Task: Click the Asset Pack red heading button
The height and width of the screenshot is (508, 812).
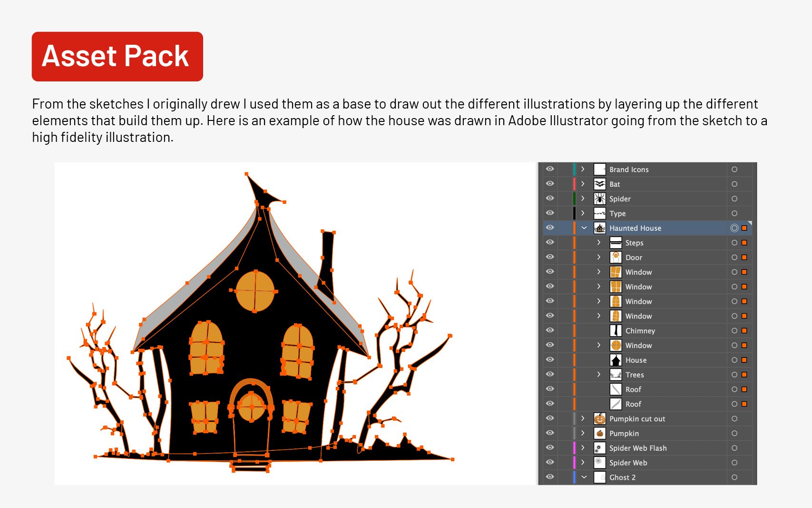Action: [x=117, y=57]
